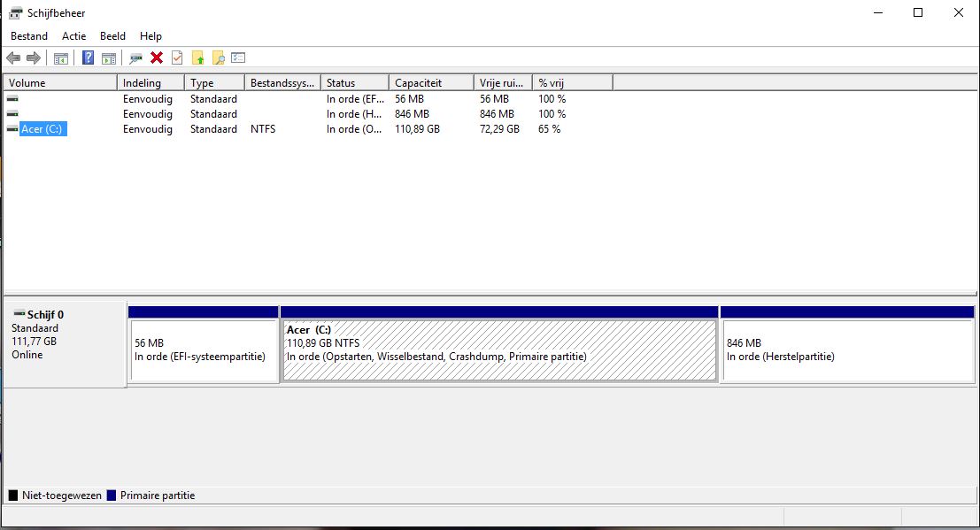Sort by the Type column header
The image size is (980, 530).
click(x=214, y=82)
